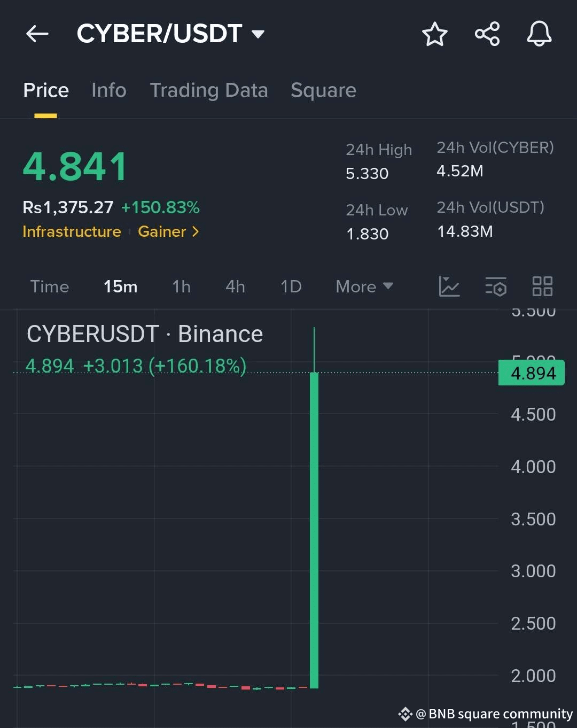Open CYBER/USDT pair selector dropdown

point(171,34)
